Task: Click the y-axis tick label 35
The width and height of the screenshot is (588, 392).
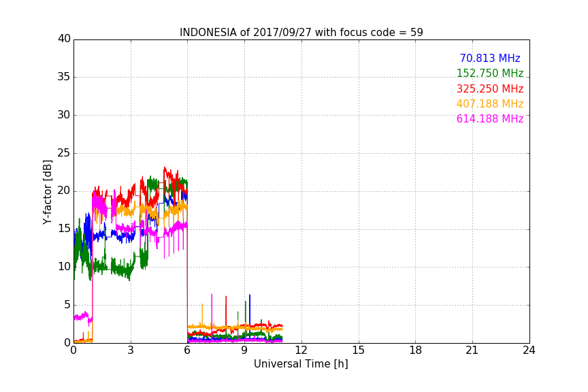Action: tap(64, 78)
